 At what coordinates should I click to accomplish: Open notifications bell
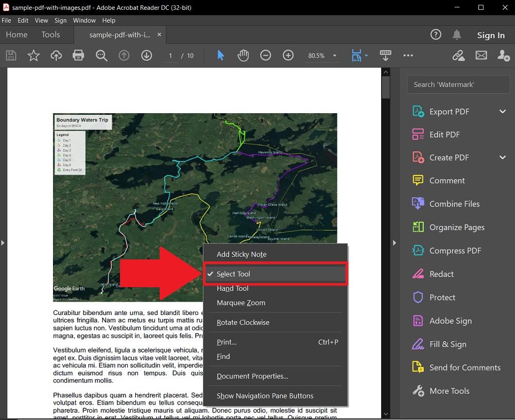[457, 34]
